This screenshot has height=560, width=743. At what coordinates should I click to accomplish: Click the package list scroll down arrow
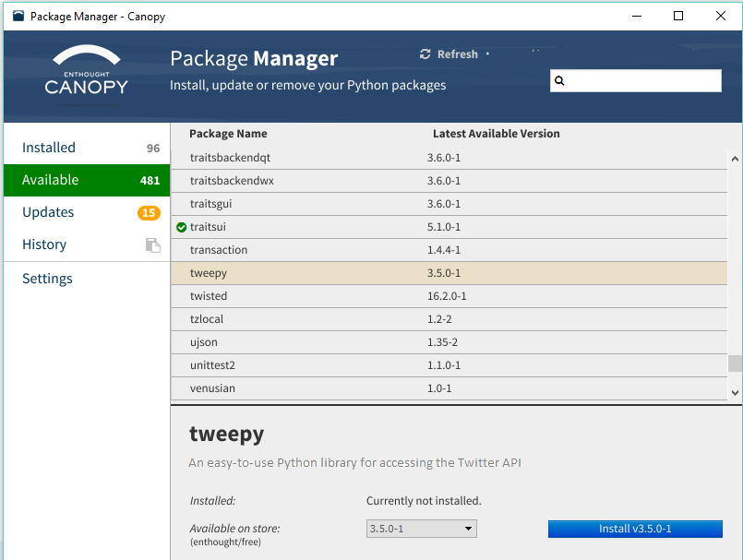click(735, 393)
